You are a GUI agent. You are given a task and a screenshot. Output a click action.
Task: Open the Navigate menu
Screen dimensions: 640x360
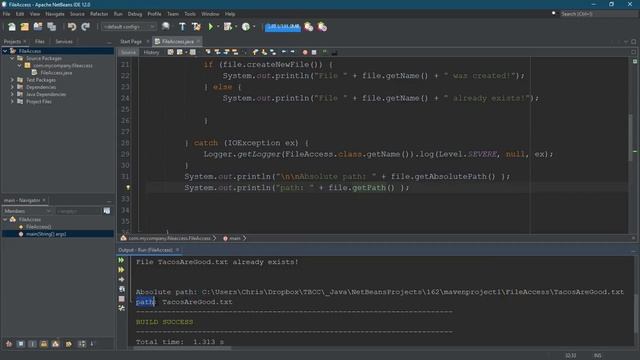coord(55,14)
